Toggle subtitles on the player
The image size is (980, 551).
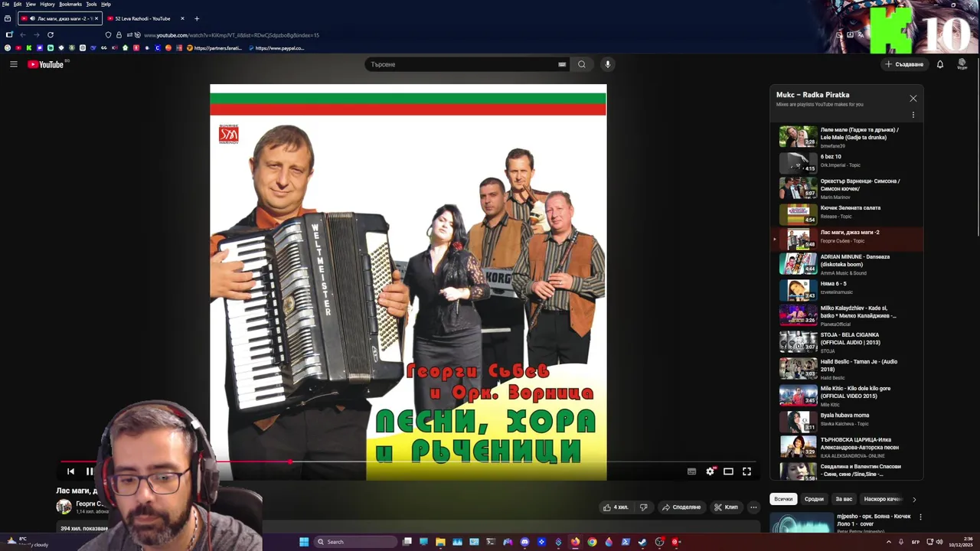coord(691,471)
